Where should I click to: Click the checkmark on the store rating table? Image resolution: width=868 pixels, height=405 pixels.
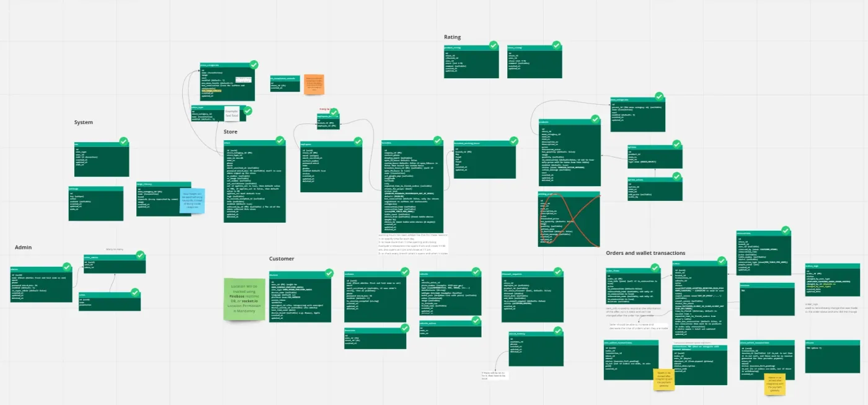pyautogui.click(x=556, y=45)
